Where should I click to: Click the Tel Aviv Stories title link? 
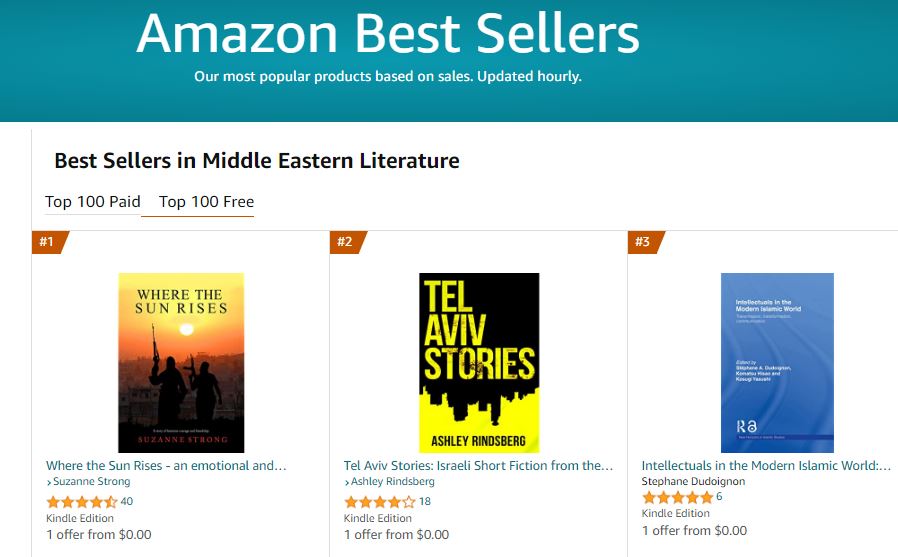click(x=478, y=465)
